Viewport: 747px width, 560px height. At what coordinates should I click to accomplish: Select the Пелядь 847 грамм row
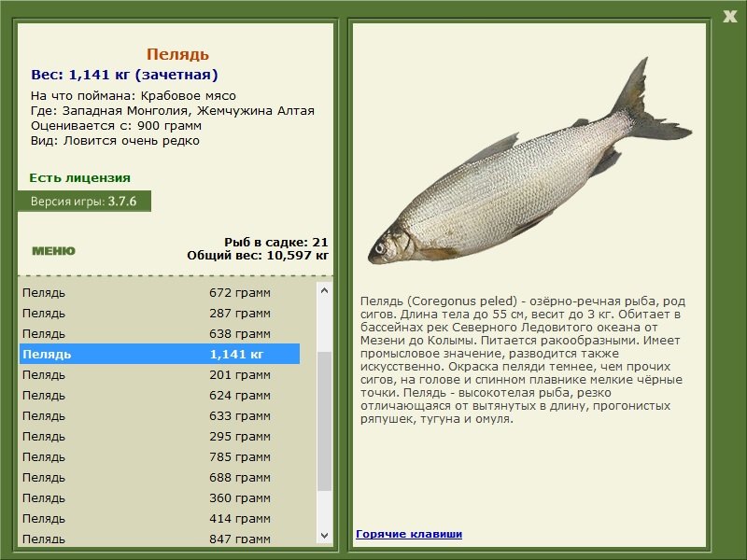pos(160,538)
